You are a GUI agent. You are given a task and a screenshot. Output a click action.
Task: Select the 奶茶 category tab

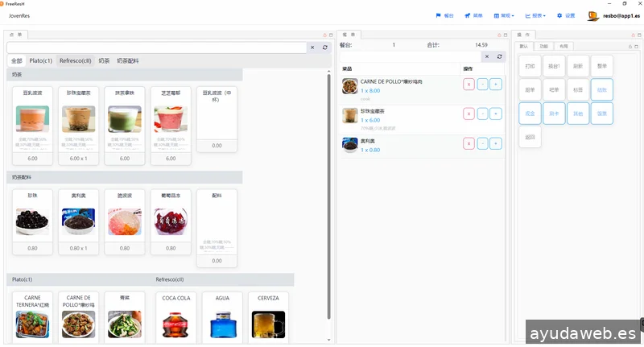[104, 60]
